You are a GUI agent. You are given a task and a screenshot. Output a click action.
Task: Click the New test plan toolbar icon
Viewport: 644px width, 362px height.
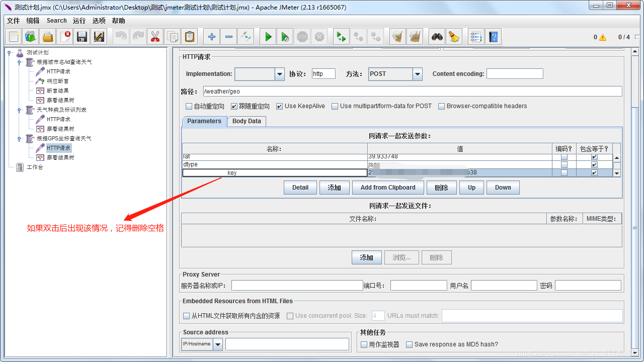14,37
